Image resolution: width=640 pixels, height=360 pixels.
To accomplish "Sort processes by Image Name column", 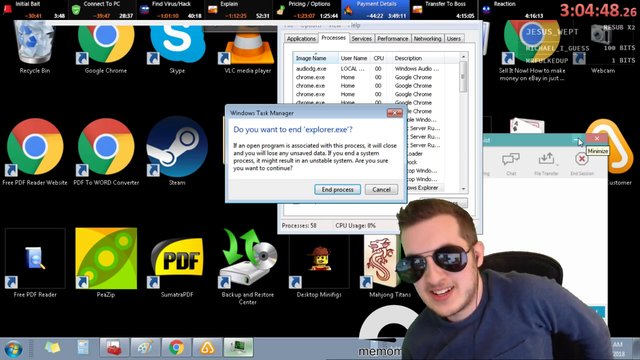I will [316, 58].
